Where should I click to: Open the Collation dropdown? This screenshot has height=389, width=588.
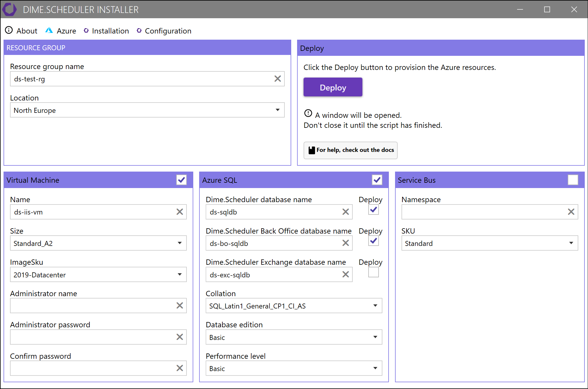294,306
